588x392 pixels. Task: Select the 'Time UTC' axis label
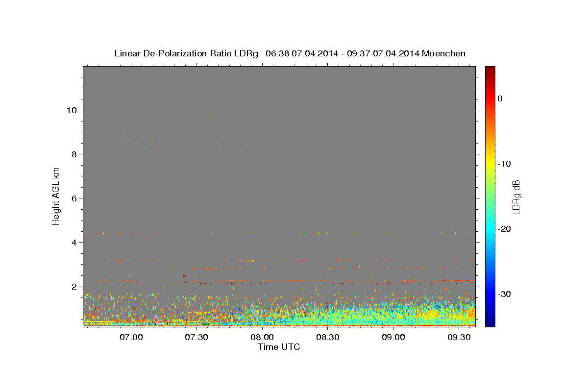click(279, 347)
